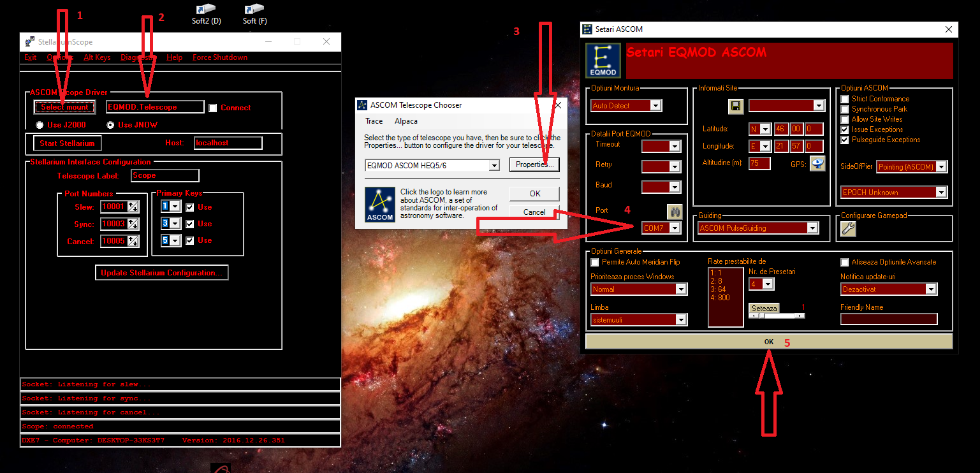Open the Alt Keys menu
The image size is (980, 473).
click(97, 57)
